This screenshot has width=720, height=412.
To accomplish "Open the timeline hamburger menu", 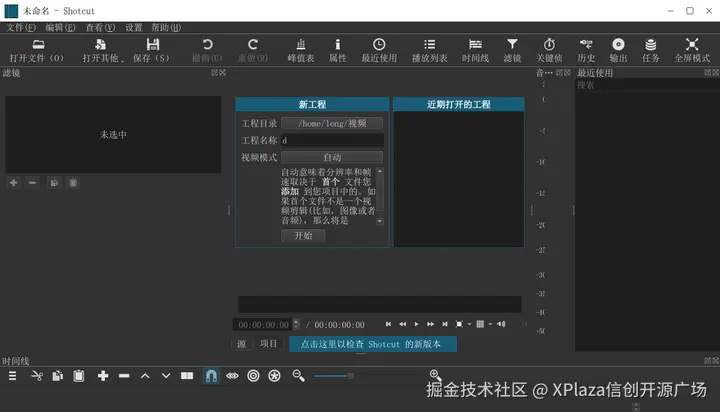I will pos(12,376).
